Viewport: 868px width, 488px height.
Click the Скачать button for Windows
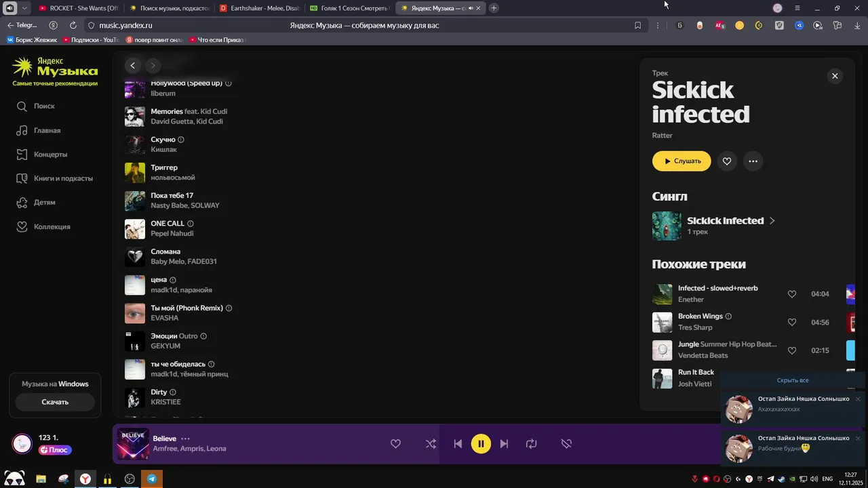[55, 402]
